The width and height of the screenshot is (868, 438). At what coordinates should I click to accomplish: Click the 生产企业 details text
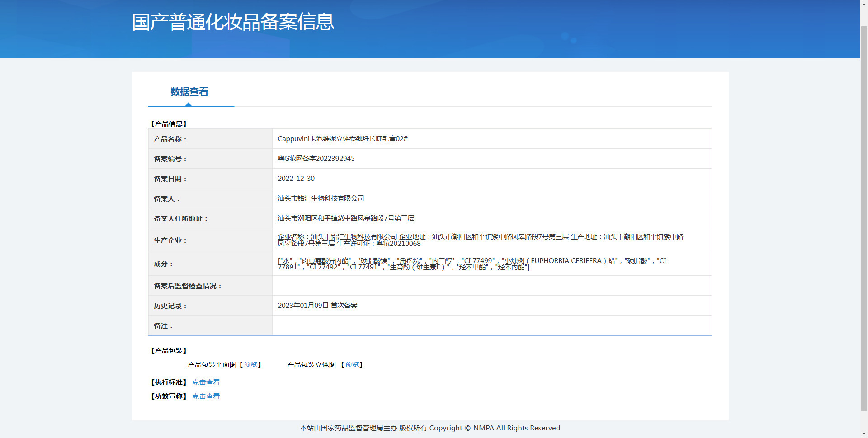[481, 240]
